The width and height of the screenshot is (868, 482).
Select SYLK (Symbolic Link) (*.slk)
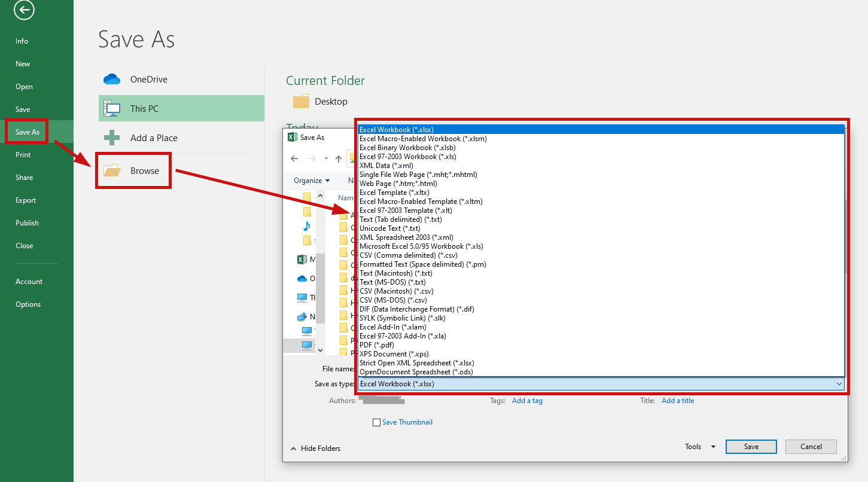tap(601, 318)
